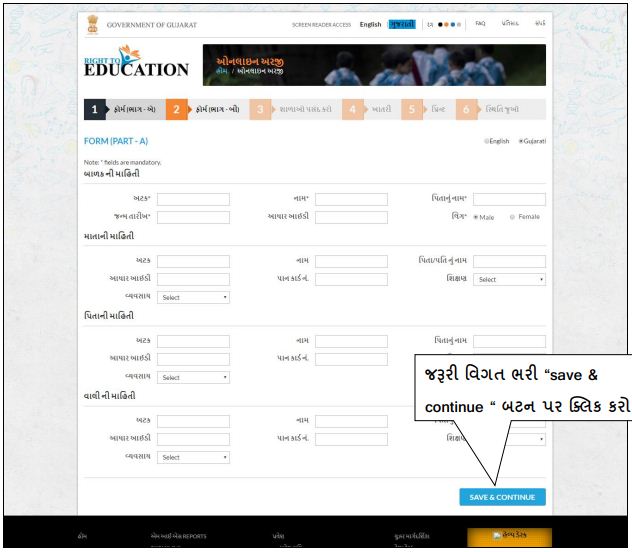
Task: Click father's father's name input field
Action: click(509, 341)
